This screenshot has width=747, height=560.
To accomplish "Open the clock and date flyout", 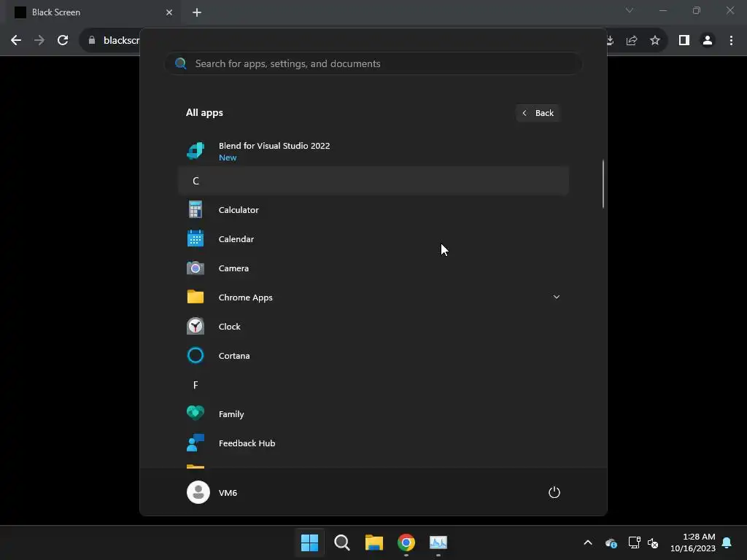I will point(693,542).
